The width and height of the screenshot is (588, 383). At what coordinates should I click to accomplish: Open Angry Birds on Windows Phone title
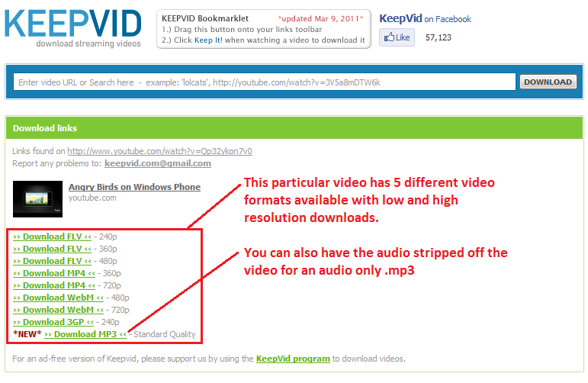(x=135, y=187)
